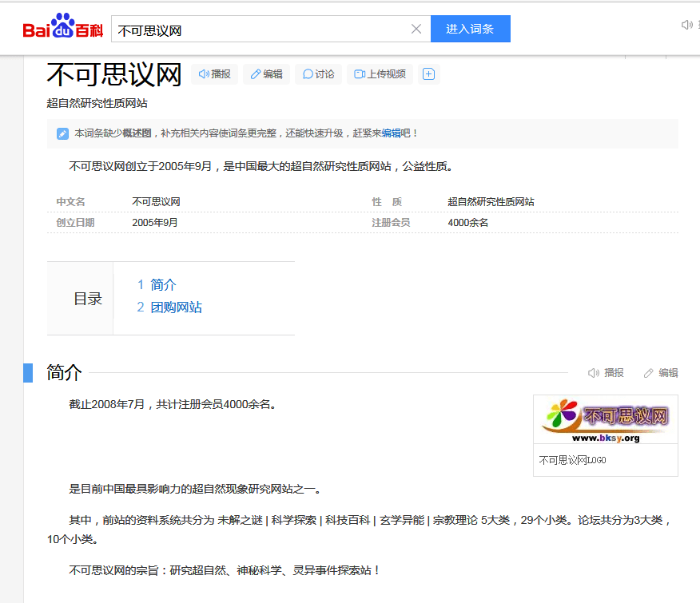Click the 目录 contents label
Viewport: 700px width, 603px height.
pyautogui.click(x=88, y=299)
